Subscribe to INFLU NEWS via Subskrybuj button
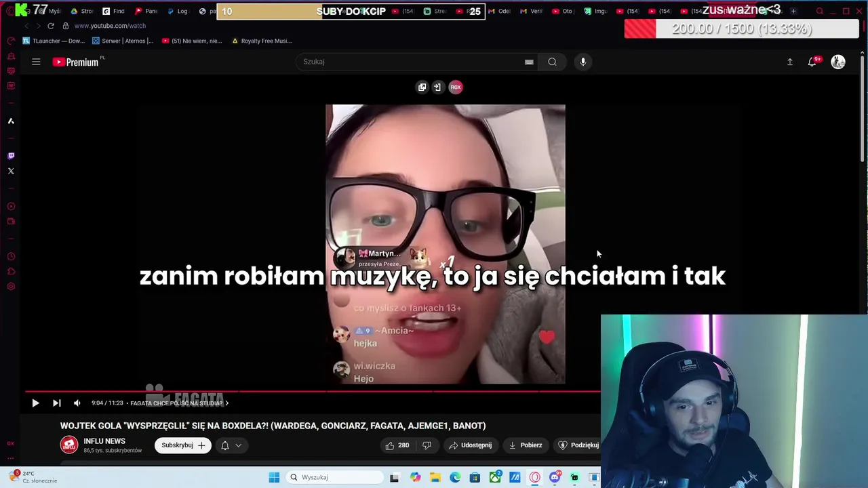 [x=183, y=445]
